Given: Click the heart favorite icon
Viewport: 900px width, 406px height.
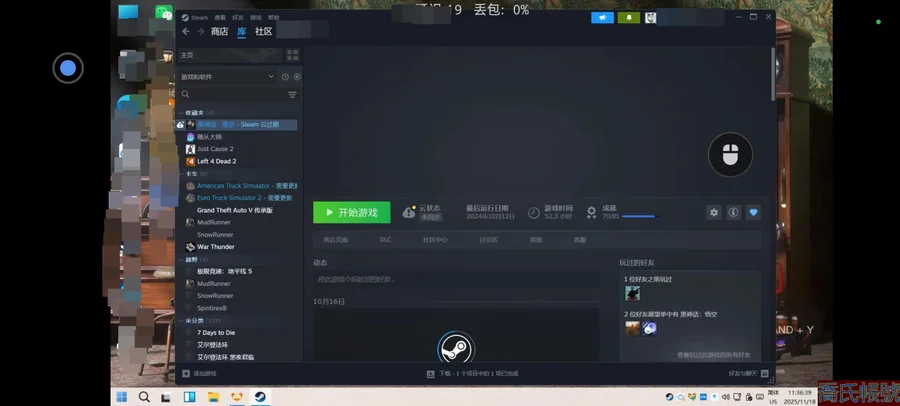Looking at the screenshot, I should (x=753, y=212).
